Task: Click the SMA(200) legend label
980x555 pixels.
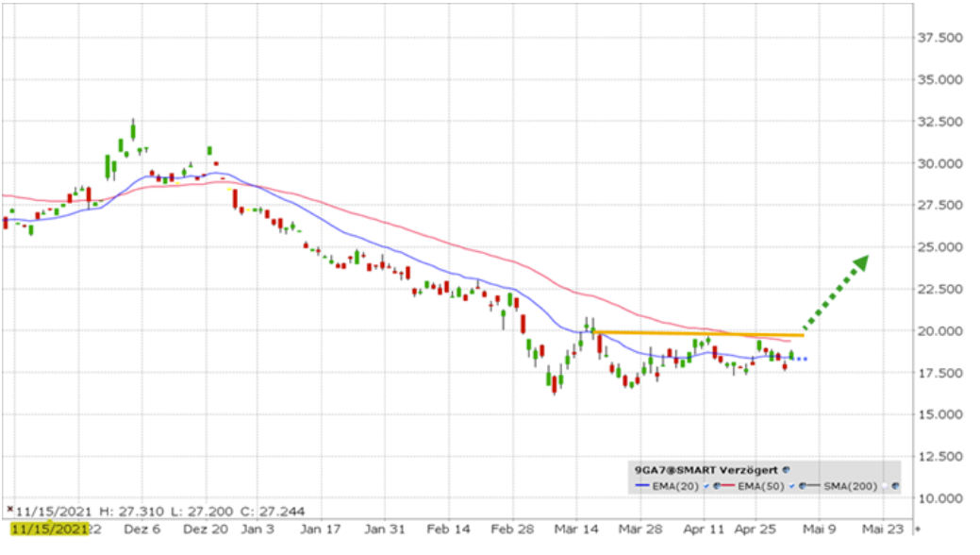Action: pos(851,486)
